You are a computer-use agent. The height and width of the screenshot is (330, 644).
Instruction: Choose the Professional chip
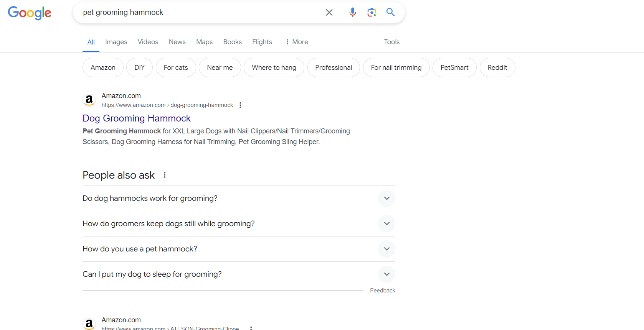[x=334, y=67]
